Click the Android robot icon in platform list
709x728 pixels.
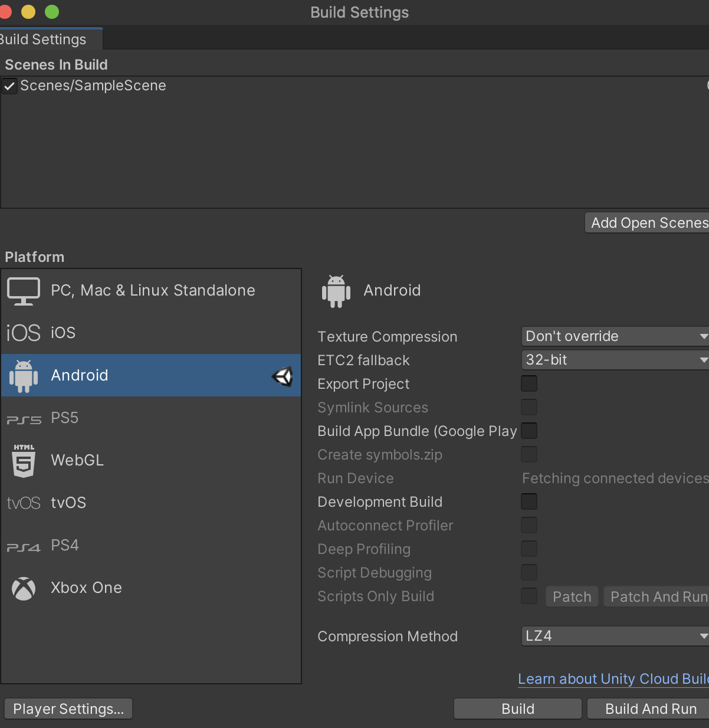24,376
